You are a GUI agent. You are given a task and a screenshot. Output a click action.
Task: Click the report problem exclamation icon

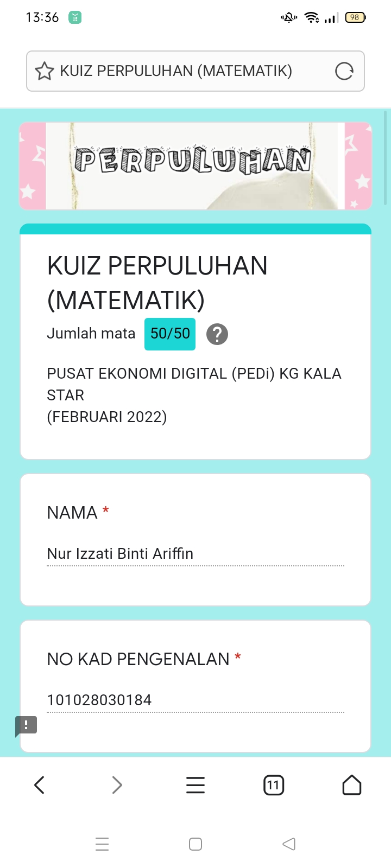point(26,725)
